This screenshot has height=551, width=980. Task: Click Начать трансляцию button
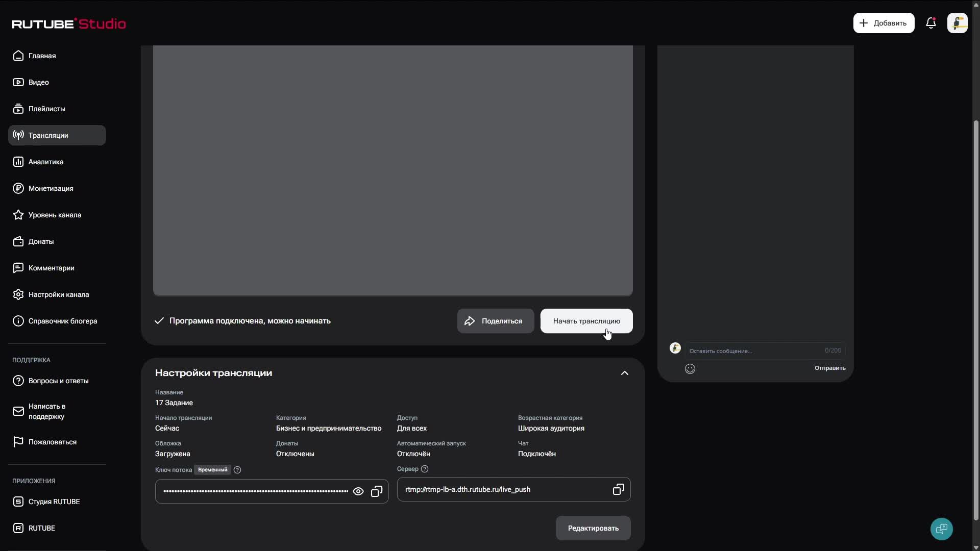[x=586, y=321]
